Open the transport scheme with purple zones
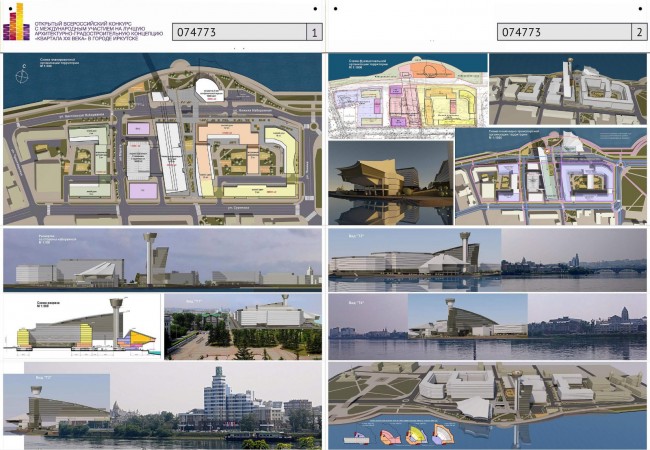 [551, 177]
